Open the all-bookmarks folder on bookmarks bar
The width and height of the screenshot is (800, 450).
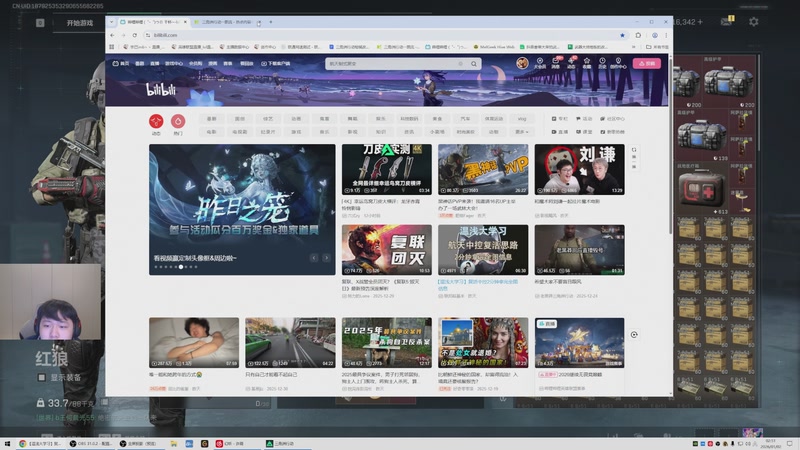point(658,47)
